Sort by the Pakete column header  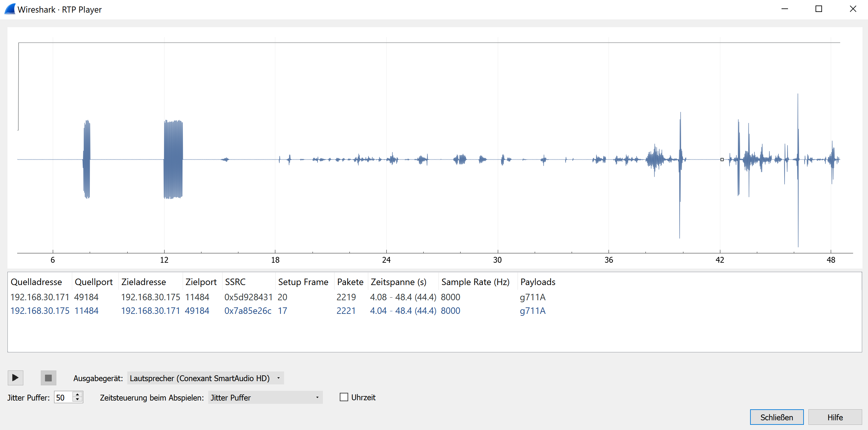350,282
